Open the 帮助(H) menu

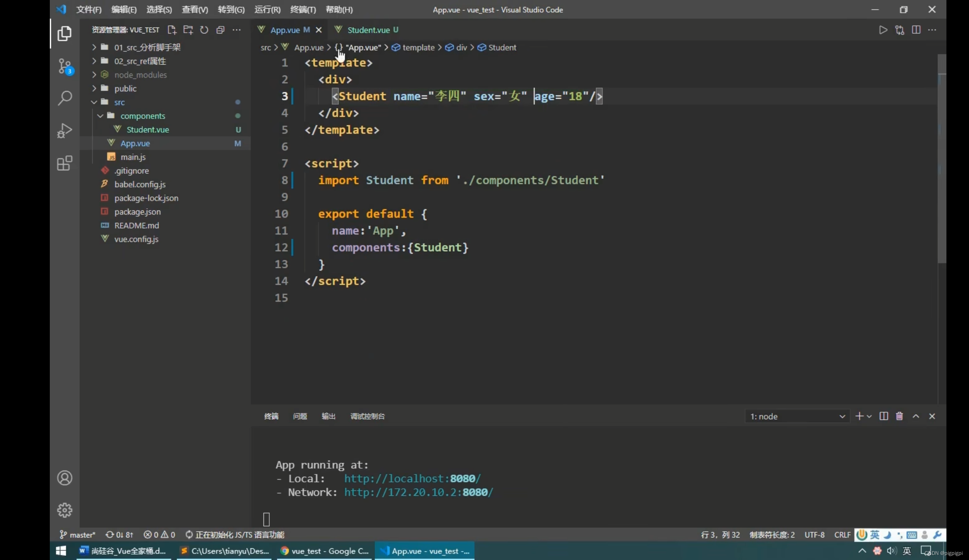point(339,10)
